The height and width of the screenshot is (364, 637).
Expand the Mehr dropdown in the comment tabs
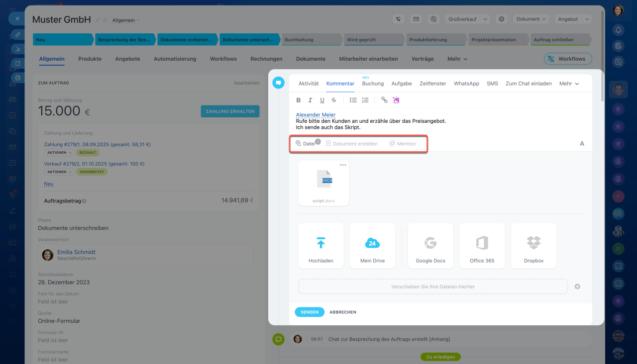[569, 84]
